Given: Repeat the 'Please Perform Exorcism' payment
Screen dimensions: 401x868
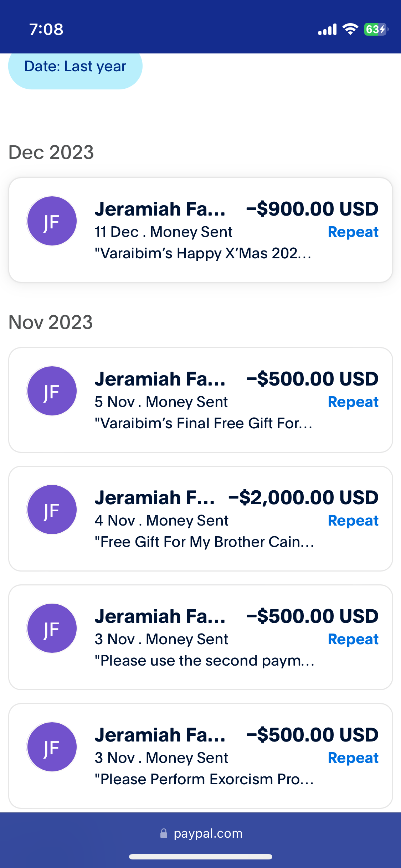Looking at the screenshot, I should pos(353,758).
